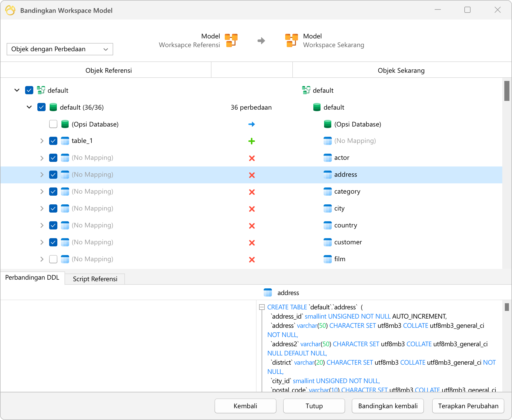Click the red cross icon for actor
This screenshot has height=420, width=512.
coord(252,158)
